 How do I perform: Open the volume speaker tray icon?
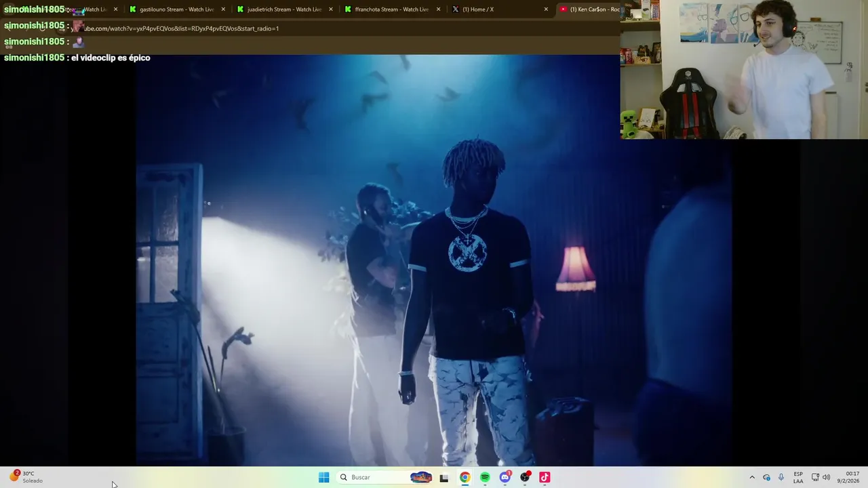pyautogui.click(x=827, y=477)
